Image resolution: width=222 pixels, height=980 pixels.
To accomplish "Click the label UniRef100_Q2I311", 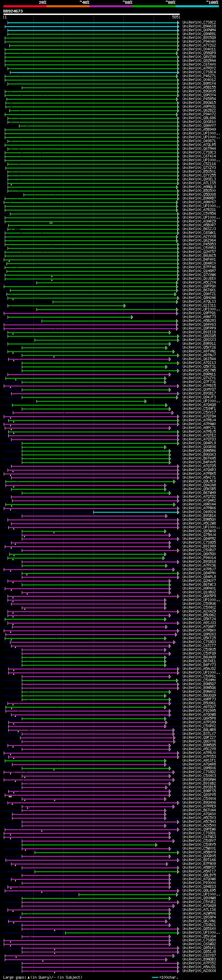I will click(x=199, y=306).
